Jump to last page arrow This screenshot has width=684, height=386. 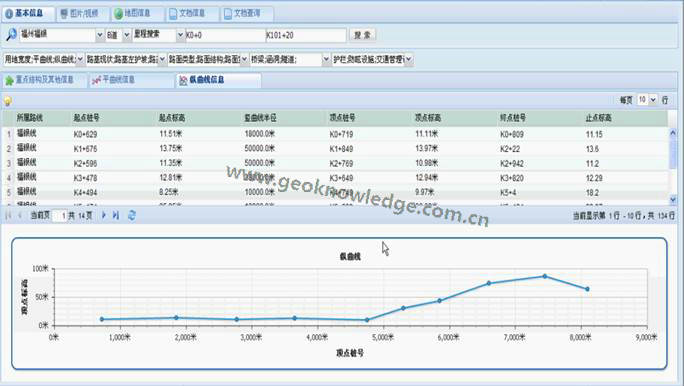[116, 215]
